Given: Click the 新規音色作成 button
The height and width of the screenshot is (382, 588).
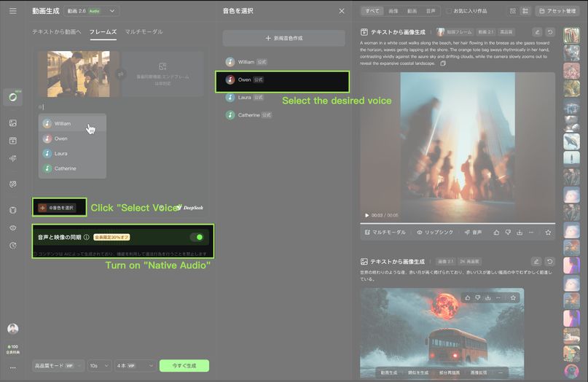Looking at the screenshot, I should (x=283, y=38).
